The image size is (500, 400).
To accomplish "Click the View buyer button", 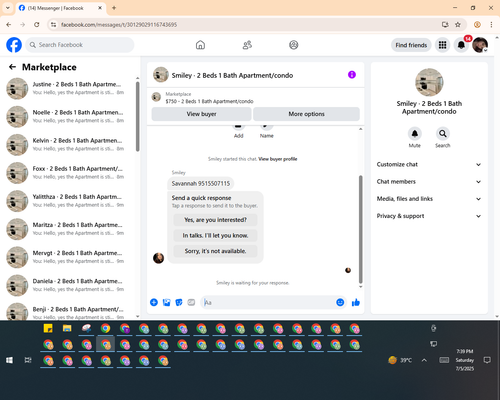I will [x=201, y=114].
